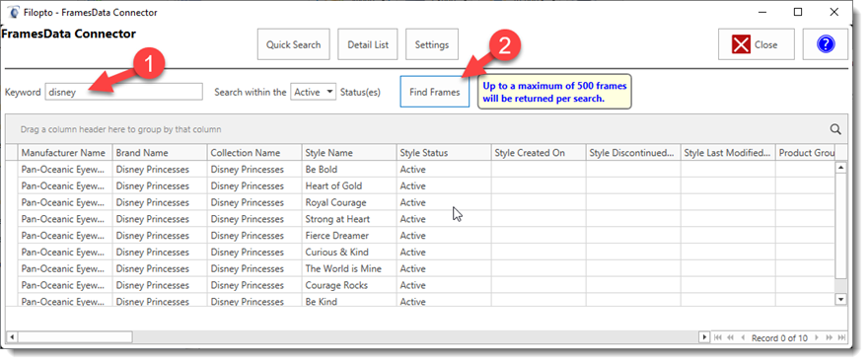Select the Be Kind style cell
Screen dimensions: 868x364
[349, 300]
